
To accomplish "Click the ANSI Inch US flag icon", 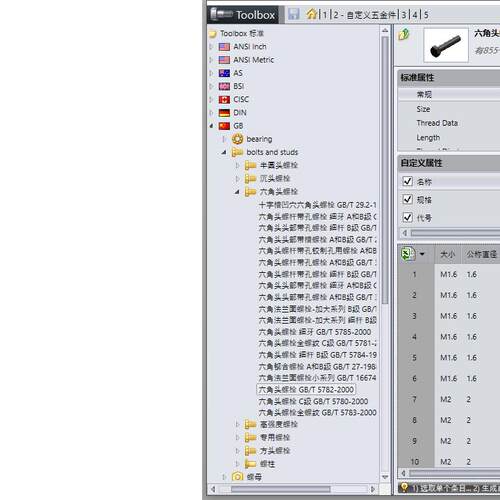I will click(x=224, y=47).
